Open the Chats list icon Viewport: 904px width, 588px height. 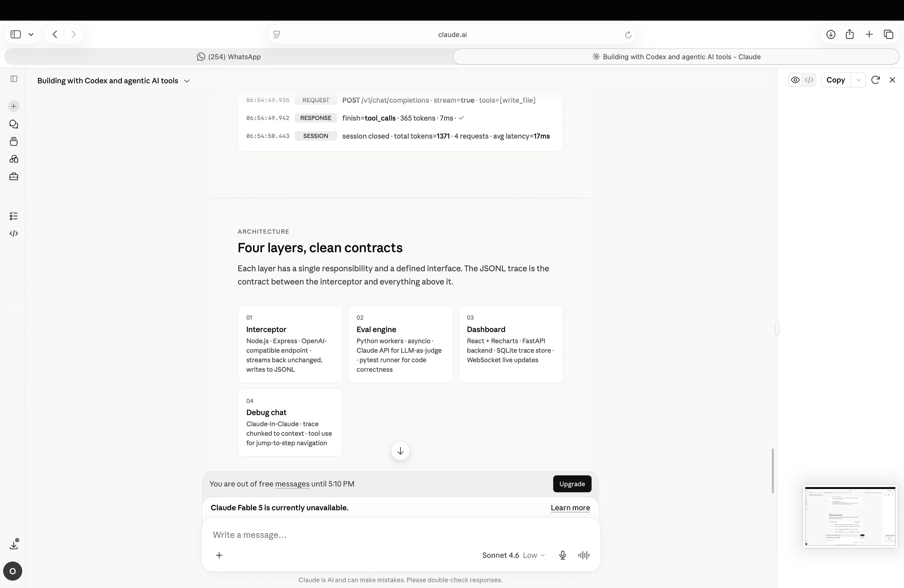[14, 124]
